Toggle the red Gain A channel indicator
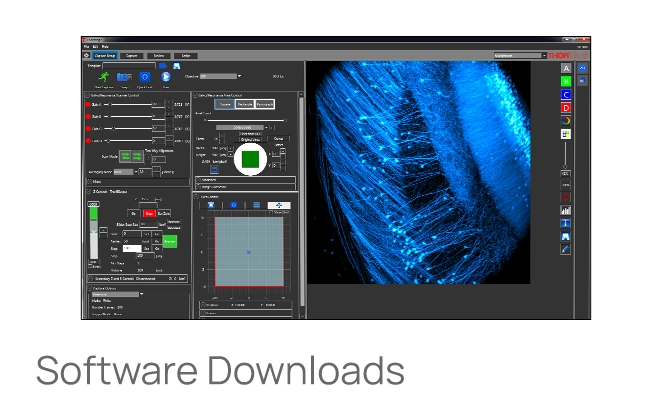This screenshot has width=672, height=420. pos(88,105)
